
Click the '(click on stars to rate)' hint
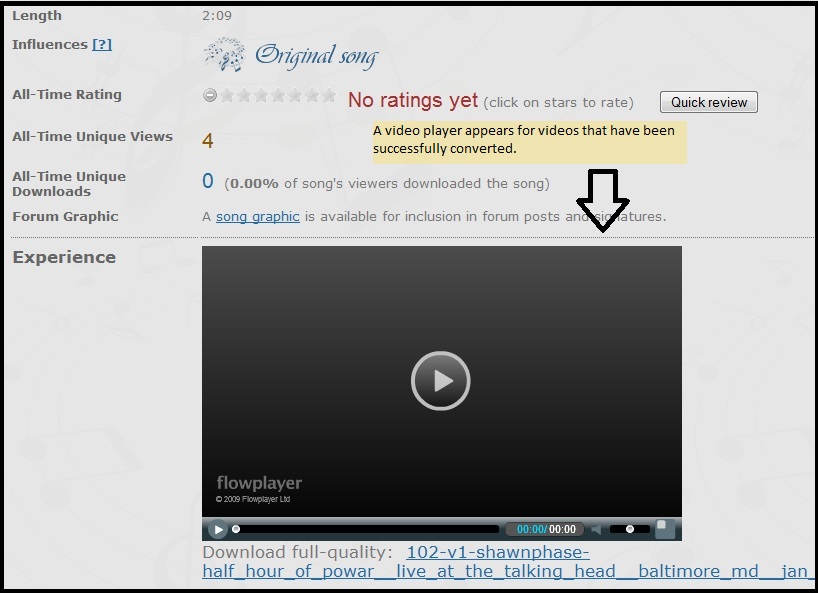tap(558, 102)
